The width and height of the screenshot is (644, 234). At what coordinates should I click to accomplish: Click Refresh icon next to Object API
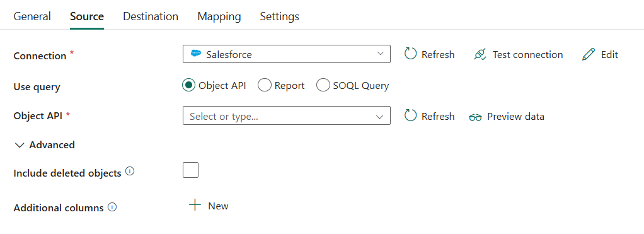(x=410, y=115)
